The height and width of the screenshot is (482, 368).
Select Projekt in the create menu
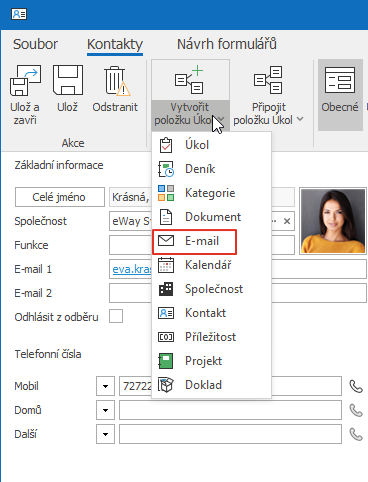212,361
